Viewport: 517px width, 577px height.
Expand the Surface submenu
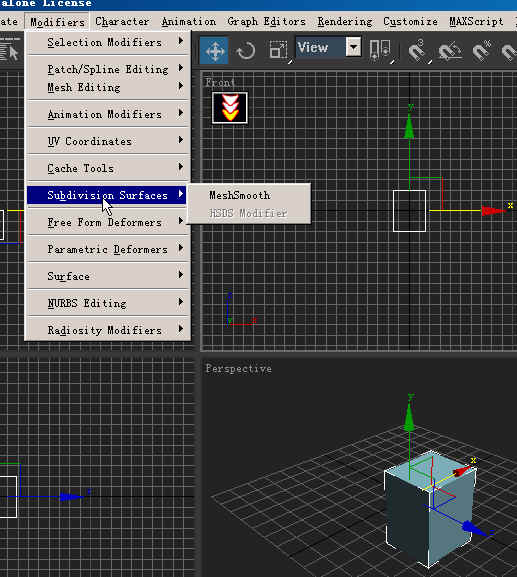(108, 276)
